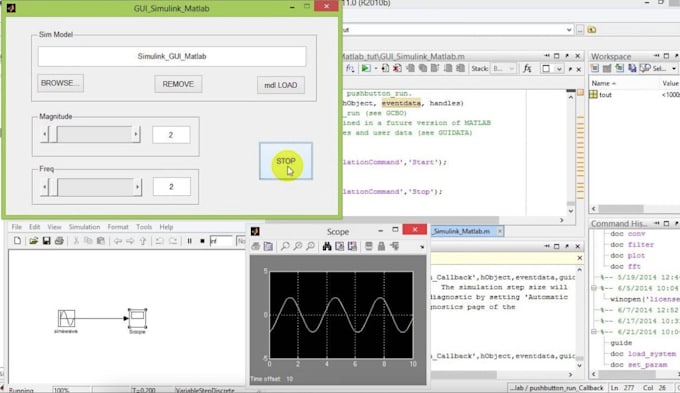Click the green Run icon in editor

366,69
